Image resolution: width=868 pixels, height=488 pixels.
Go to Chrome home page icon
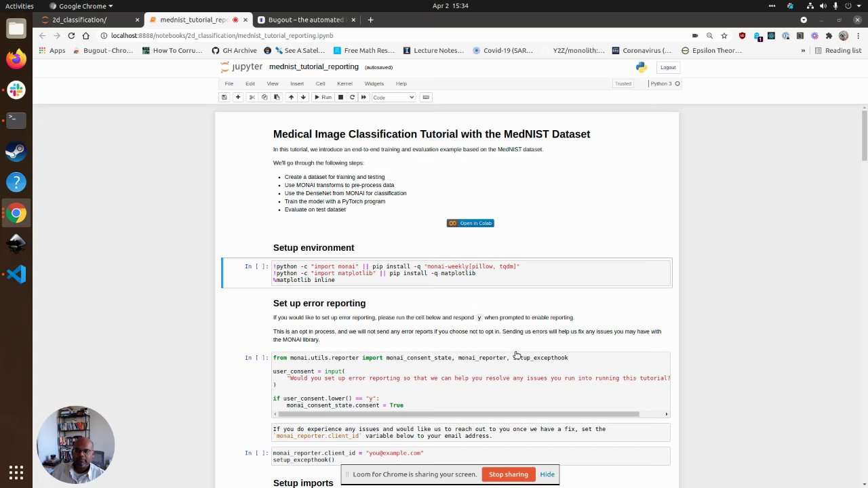pyautogui.click(x=85, y=35)
